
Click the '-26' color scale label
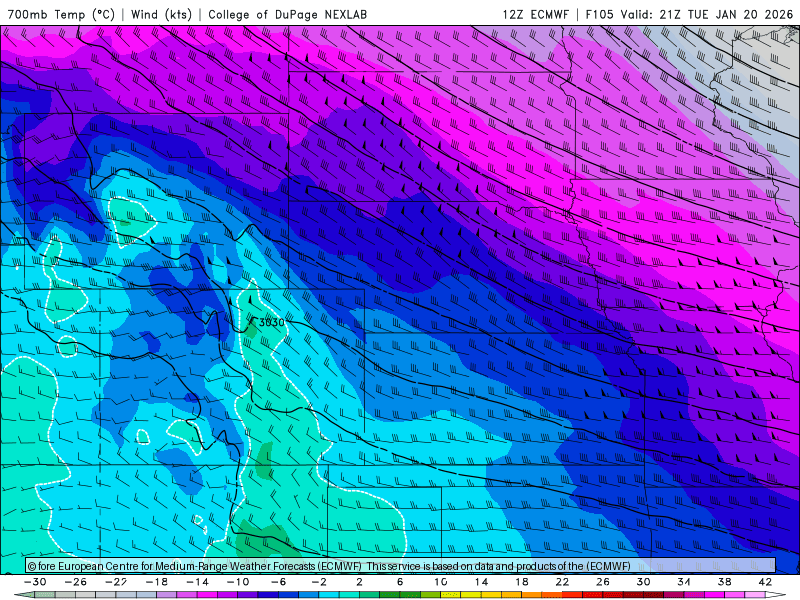76,582
